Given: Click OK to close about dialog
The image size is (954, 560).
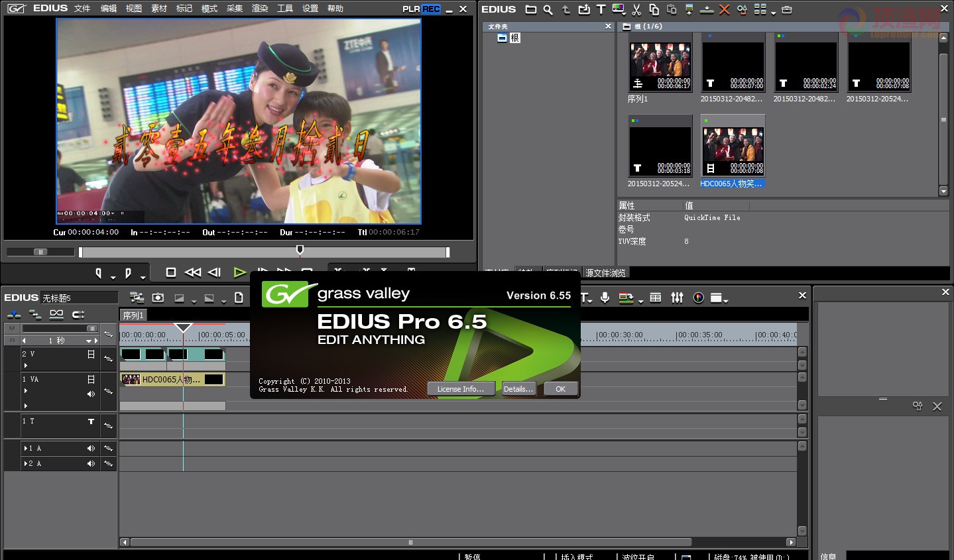Looking at the screenshot, I should [560, 389].
